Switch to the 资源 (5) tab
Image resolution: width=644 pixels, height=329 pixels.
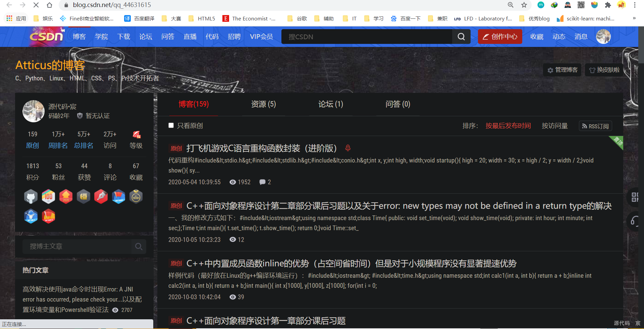264,104
